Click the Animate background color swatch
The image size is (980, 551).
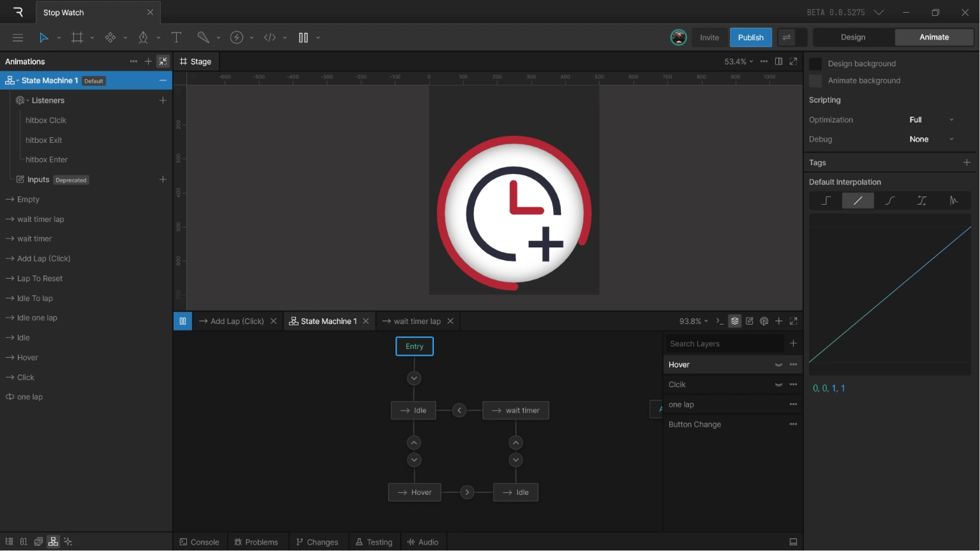(815, 80)
